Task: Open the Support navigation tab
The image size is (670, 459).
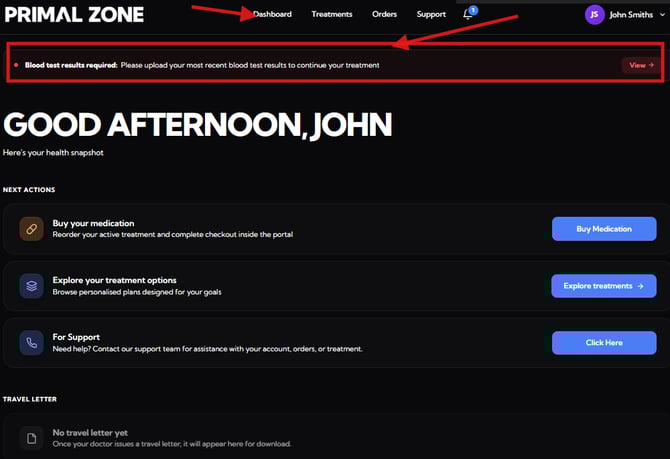Action: click(431, 14)
